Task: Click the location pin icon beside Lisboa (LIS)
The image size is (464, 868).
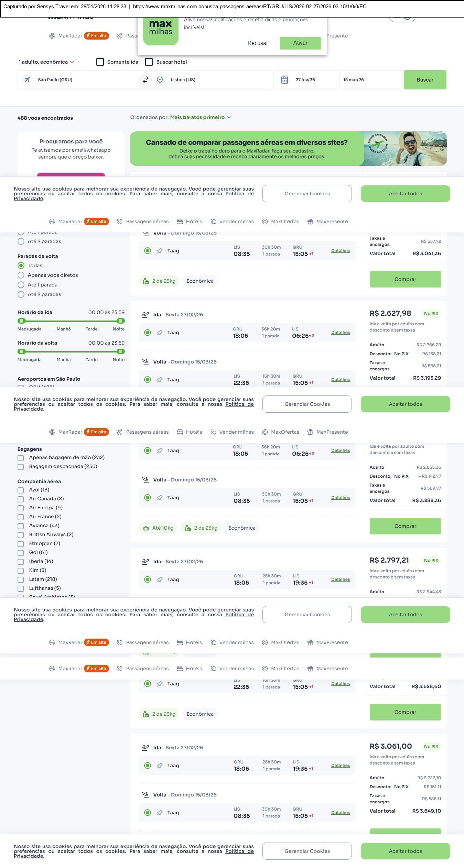Action: point(160,80)
